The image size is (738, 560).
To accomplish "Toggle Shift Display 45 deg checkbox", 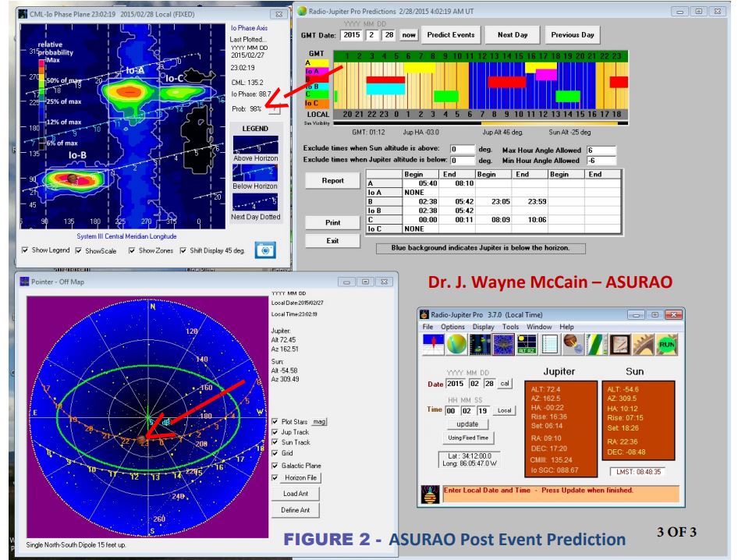I will 183,250.
